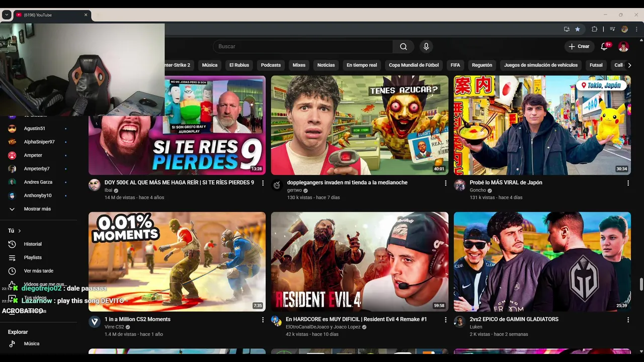Select Juegos de simulación de vehículos chip

541,65
